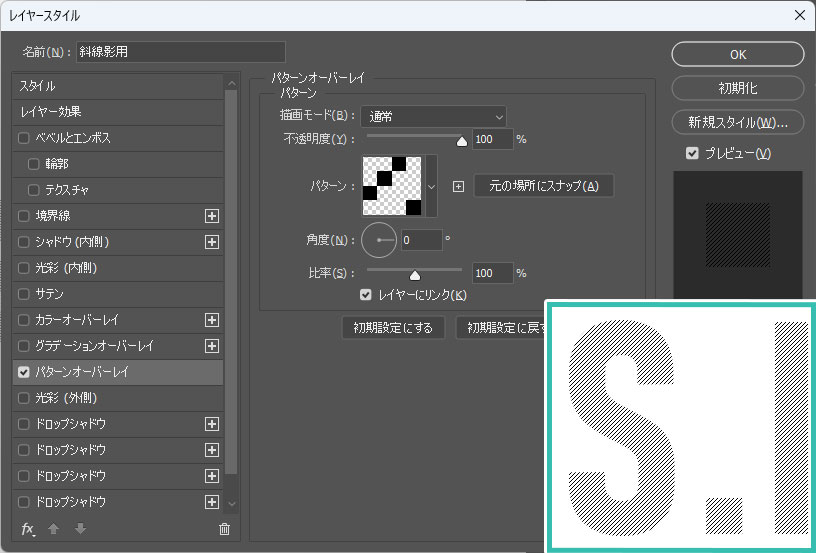Click the pattern swatch thumbnail
Screen dimensions: 818x553
pyautogui.click(x=392, y=186)
